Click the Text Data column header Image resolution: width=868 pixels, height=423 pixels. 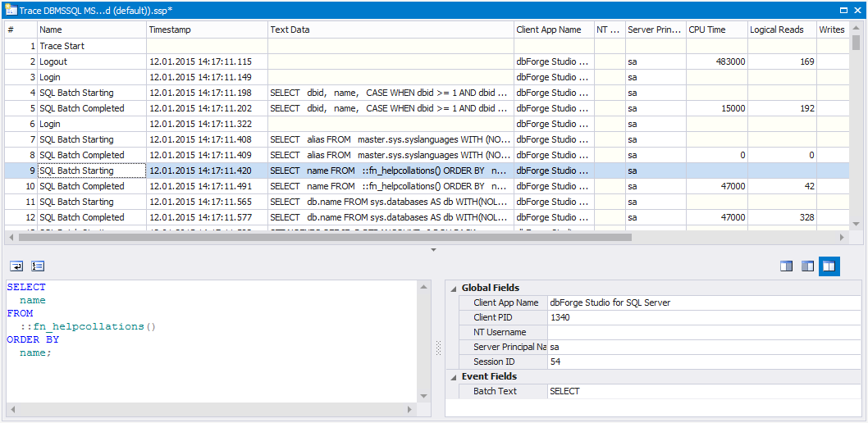coord(391,30)
